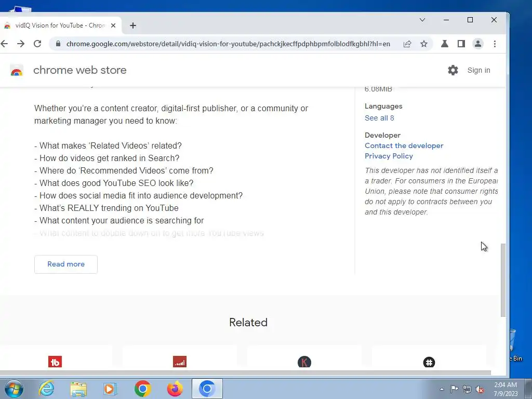
Task: Open Contact the developer link
Action: tap(404, 145)
